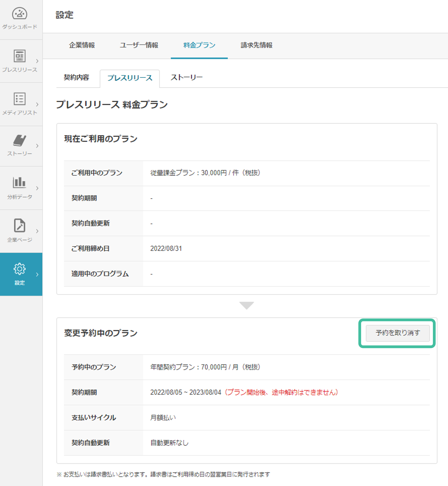
Task: Switch to the ユーザー情報 tab
Action: click(x=139, y=45)
